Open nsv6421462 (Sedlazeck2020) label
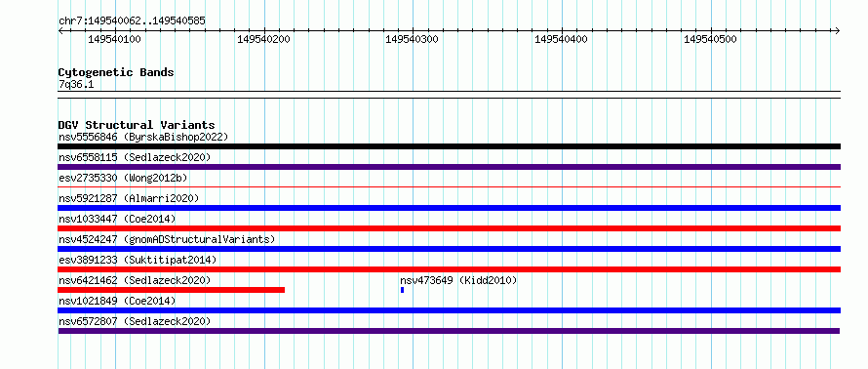The height and width of the screenshot is (369, 868). [135, 280]
